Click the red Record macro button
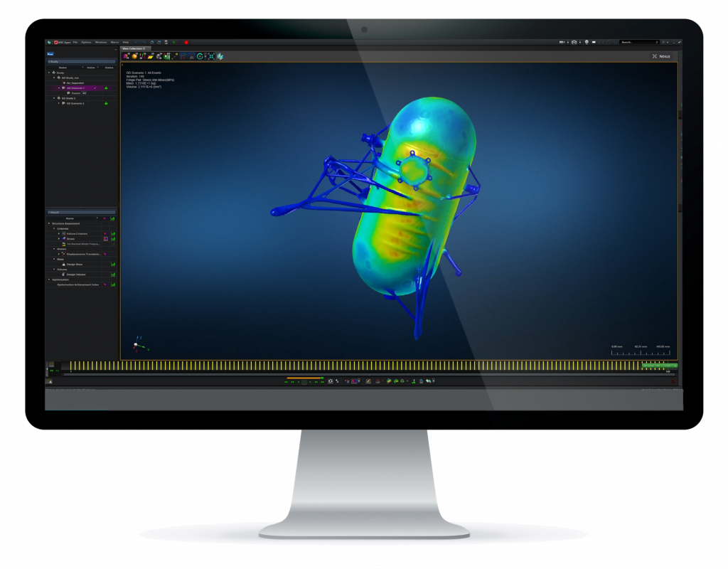Viewport: 728px width, 569px height. tap(186, 42)
